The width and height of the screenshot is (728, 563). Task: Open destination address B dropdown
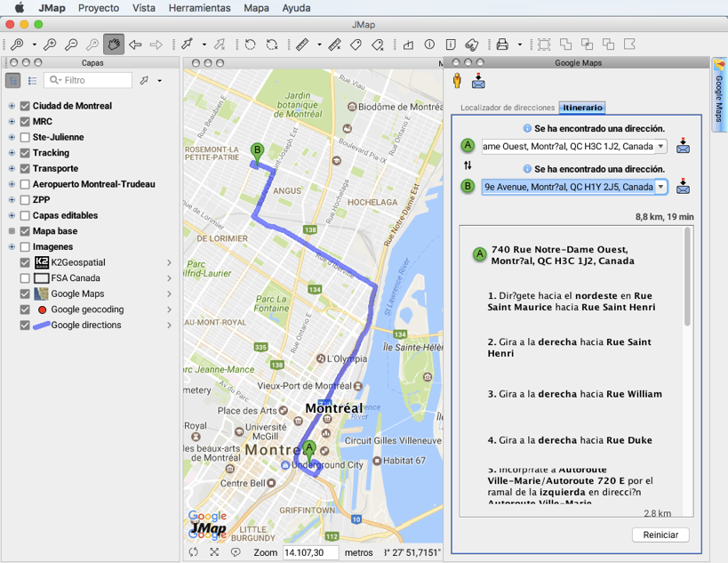click(x=660, y=187)
